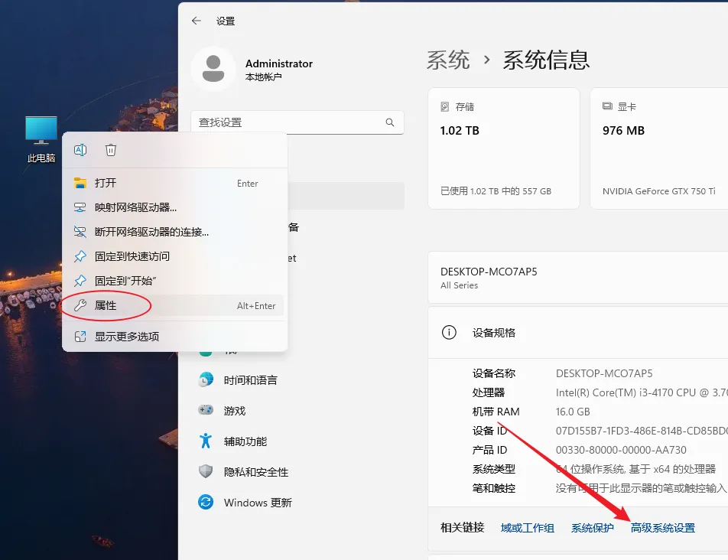Click the wrench icon beside 属性
Image resolution: width=728 pixels, height=560 pixels.
(x=80, y=305)
